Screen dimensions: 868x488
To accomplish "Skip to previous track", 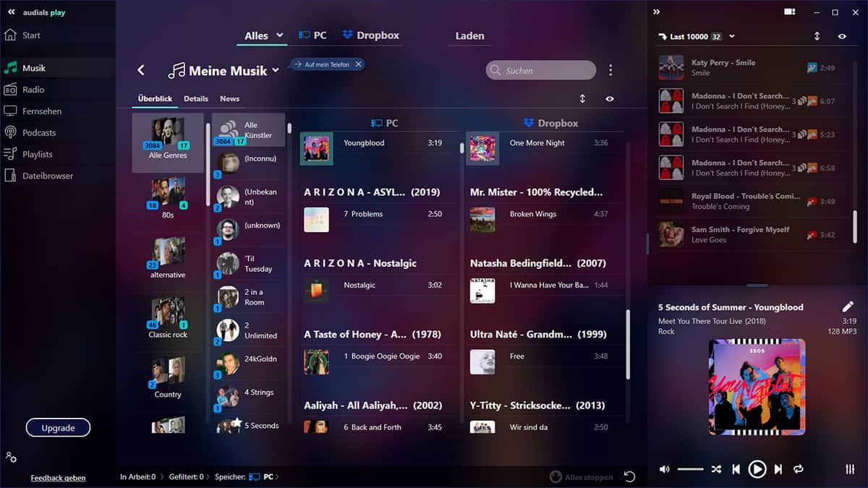I will click(736, 469).
